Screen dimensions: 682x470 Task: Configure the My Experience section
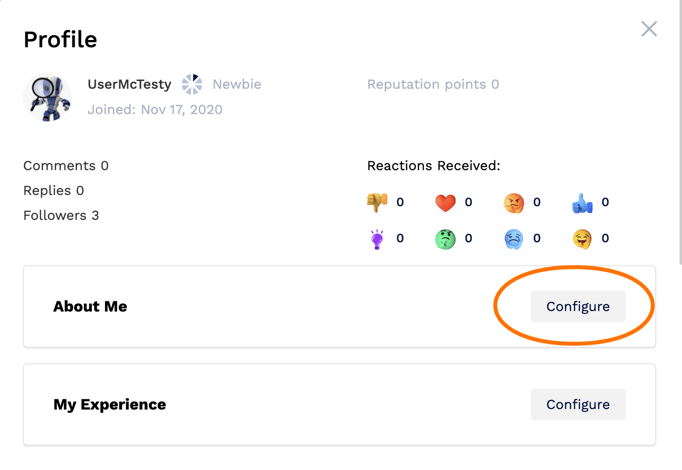tap(578, 404)
